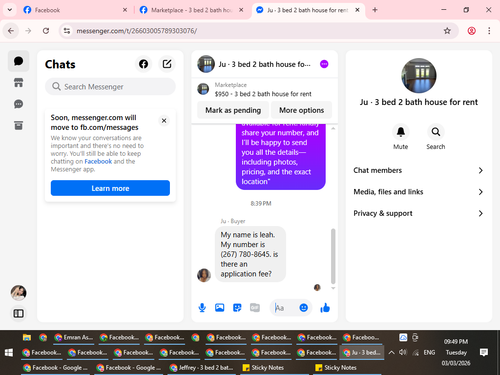Open Chrome profile icon
Image resolution: width=500 pixels, height=375 pixels.
[471, 31]
